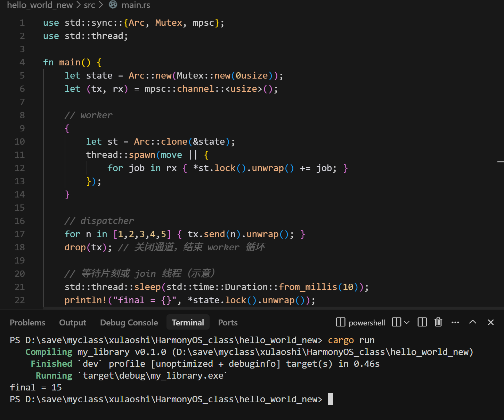
Task: Click the 'cargo run' command in terminal
Action: click(351, 340)
